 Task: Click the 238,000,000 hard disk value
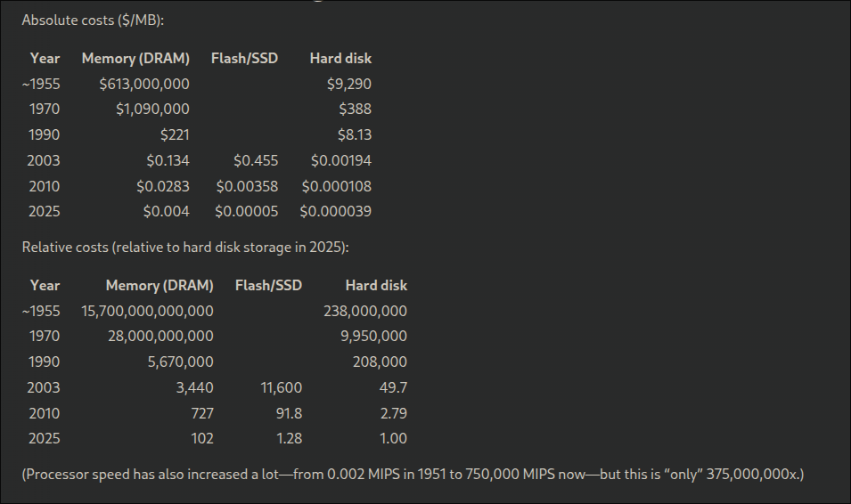tap(364, 312)
